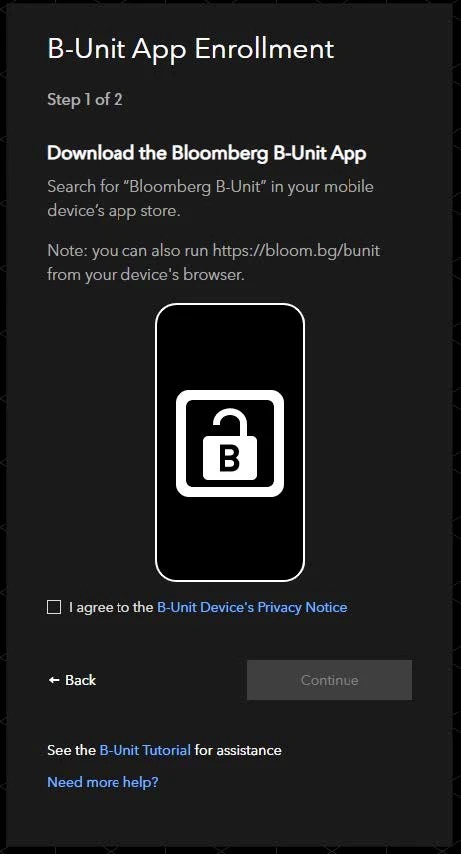Click the left arrow icon beside Back

pyautogui.click(x=53, y=680)
